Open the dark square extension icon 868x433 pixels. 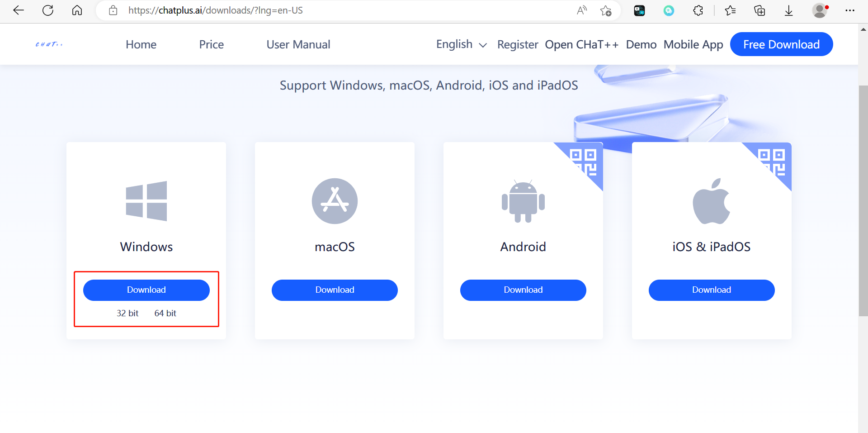(x=639, y=10)
